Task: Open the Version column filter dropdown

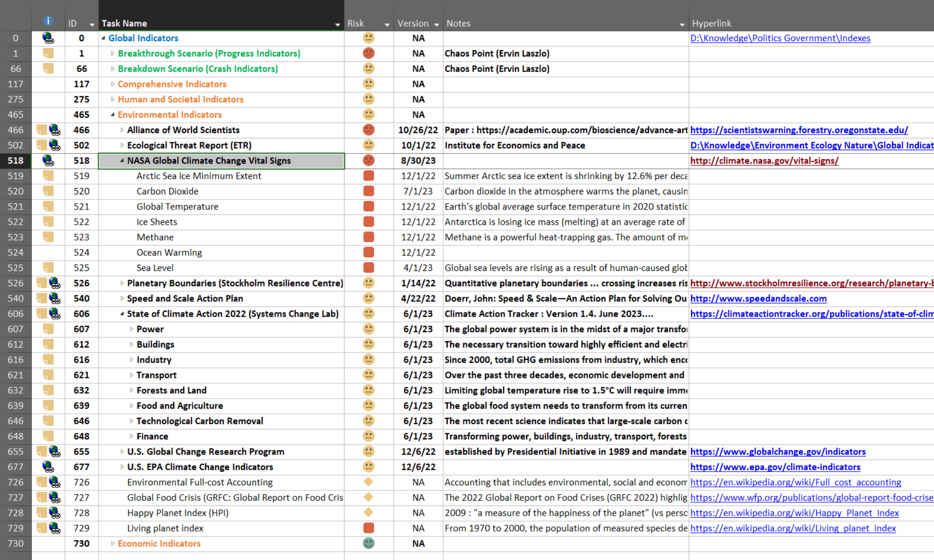Action: (x=436, y=24)
